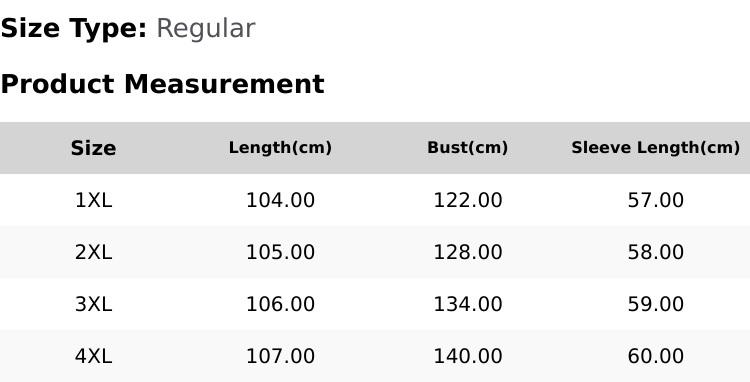Click the 122.00 bust value
The height and width of the screenshot is (382, 750).
(468, 200)
